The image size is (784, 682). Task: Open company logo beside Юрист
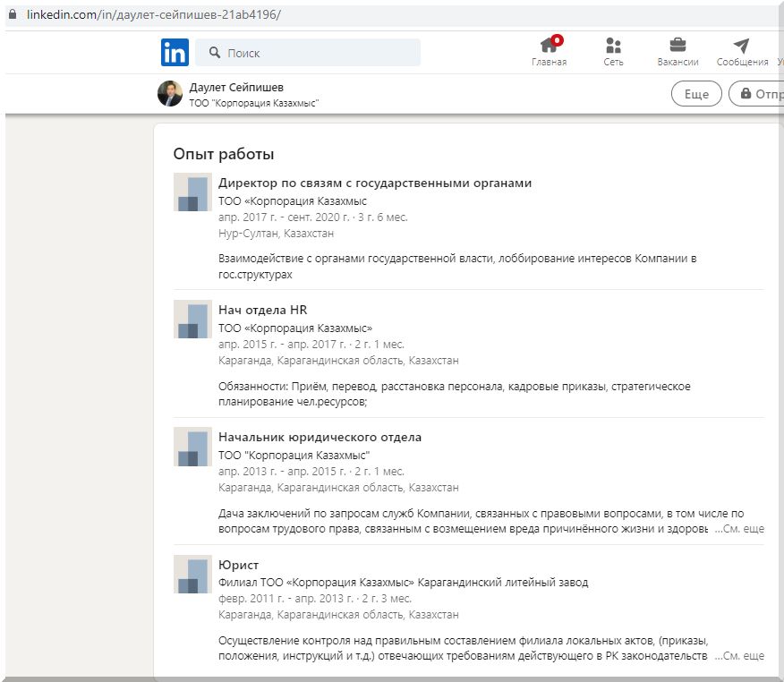(192, 574)
